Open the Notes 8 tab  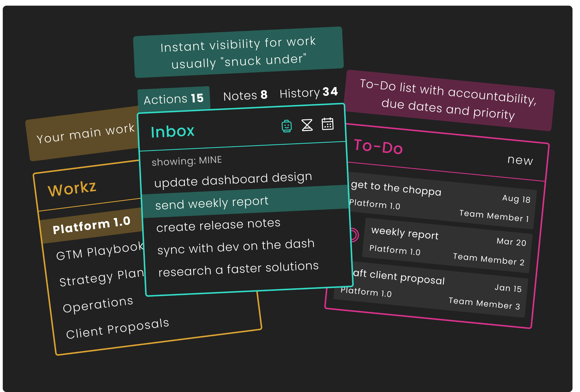245,95
